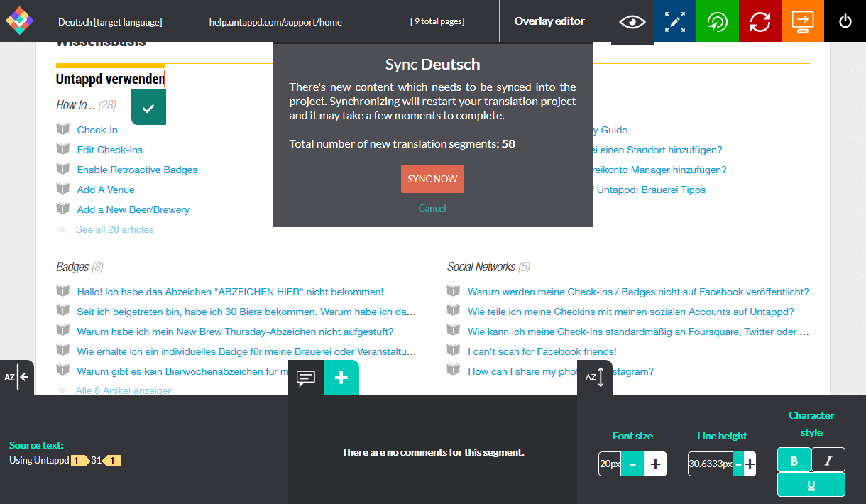Open the individuelles Badge Brauerei article
This screenshot has height=504, width=866.
246,351
